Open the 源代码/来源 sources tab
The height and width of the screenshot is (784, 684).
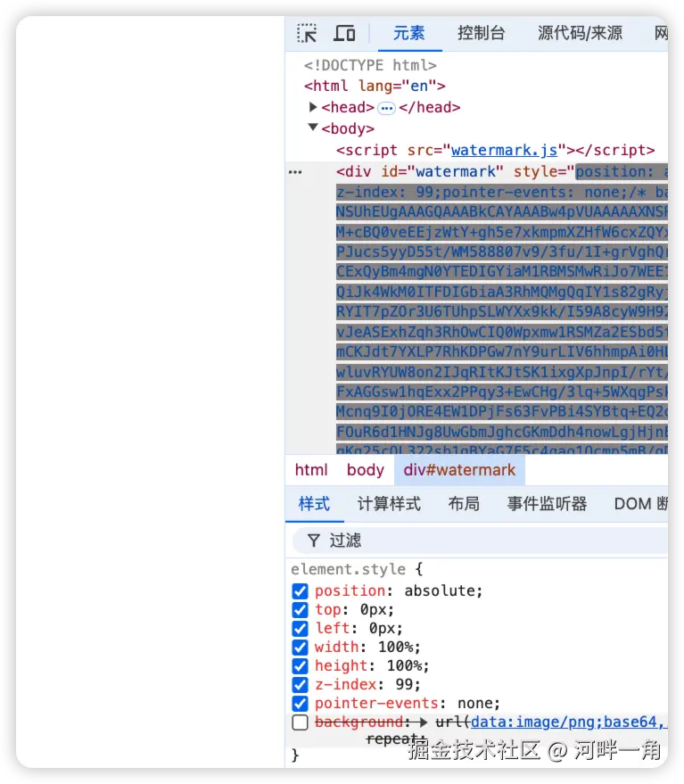point(580,34)
